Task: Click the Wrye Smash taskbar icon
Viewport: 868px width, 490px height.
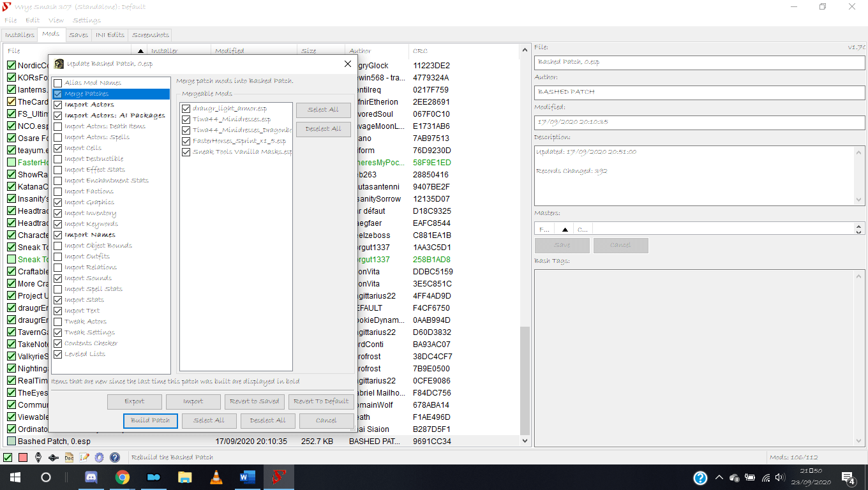Action: tap(278, 477)
